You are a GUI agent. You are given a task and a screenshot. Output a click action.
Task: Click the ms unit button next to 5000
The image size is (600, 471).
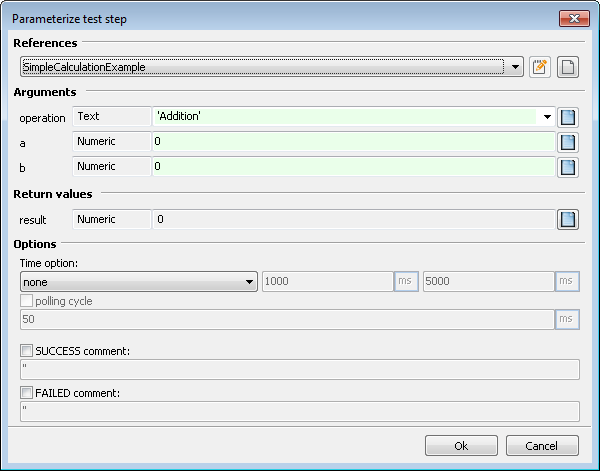pos(567,281)
